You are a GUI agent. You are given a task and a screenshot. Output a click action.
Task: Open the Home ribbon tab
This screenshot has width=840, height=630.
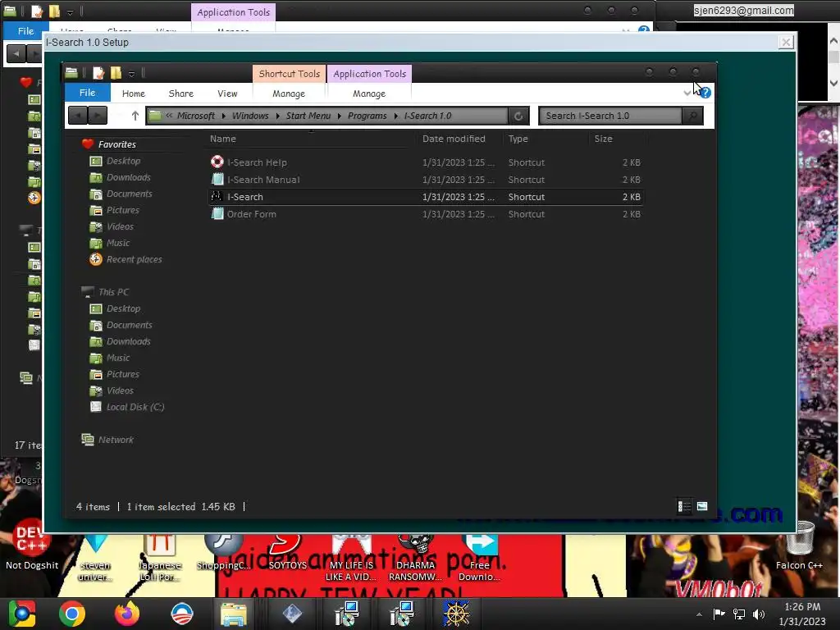coord(134,94)
